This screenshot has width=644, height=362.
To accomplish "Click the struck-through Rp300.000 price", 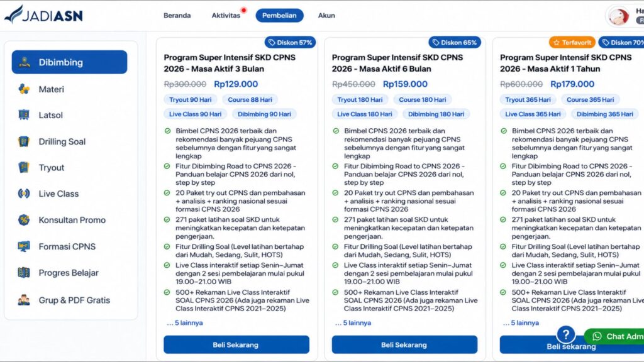I will [185, 84].
